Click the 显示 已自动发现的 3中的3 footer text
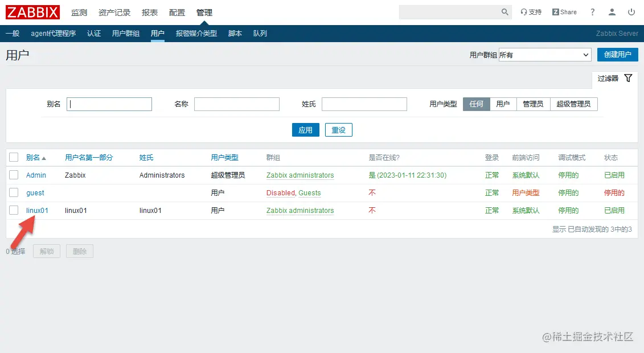The width and height of the screenshot is (644, 353). click(x=592, y=229)
